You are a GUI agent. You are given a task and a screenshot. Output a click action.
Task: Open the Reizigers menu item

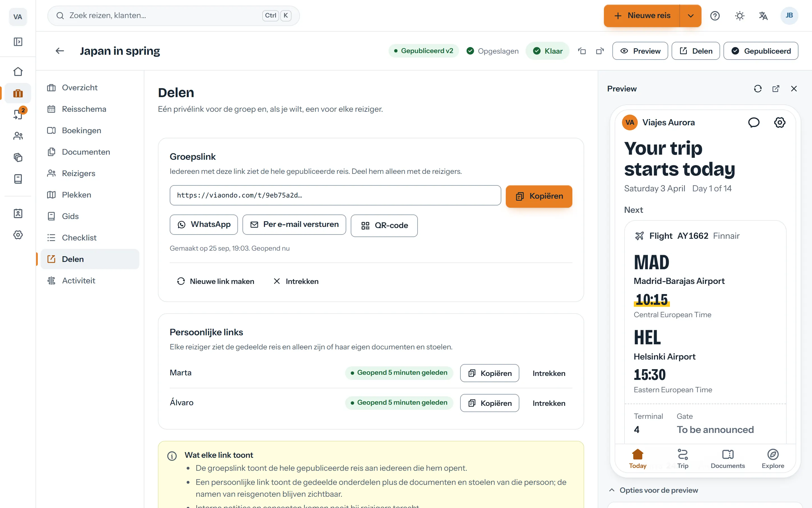(x=90, y=173)
